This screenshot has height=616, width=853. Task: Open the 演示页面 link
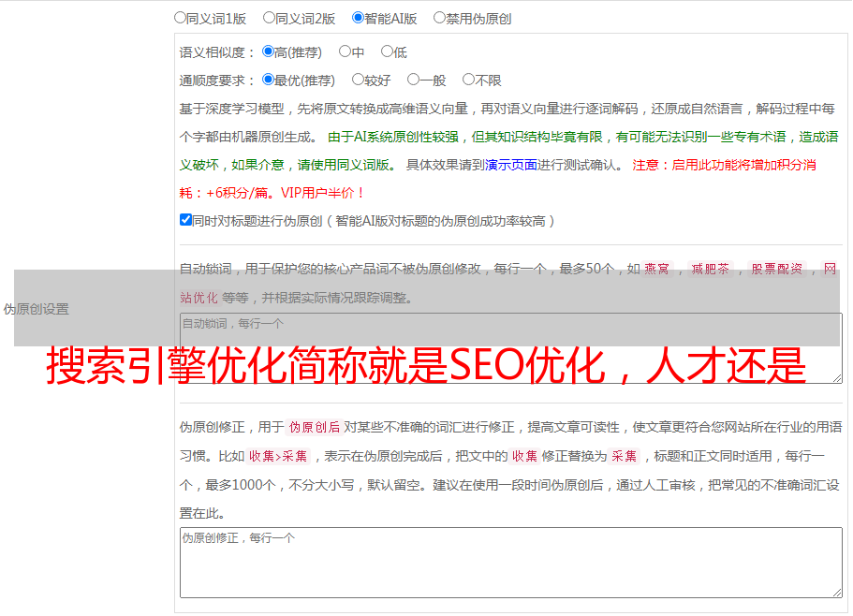coord(511,165)
